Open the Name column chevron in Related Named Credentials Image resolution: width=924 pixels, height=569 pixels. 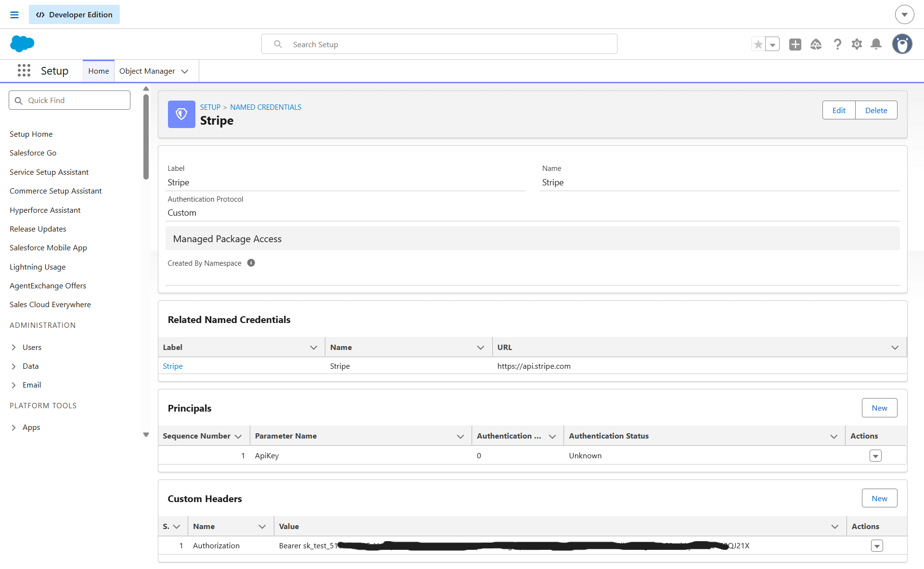[481, 348]
